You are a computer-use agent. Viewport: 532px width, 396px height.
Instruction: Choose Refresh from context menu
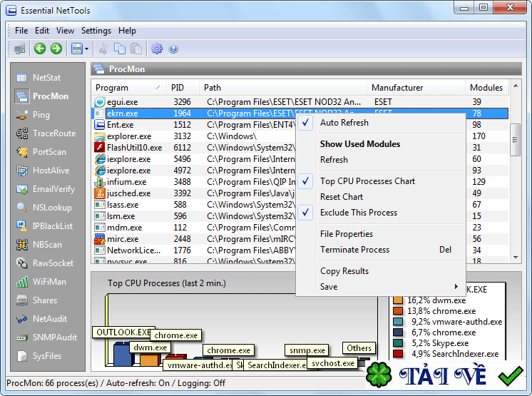[380, 160]
